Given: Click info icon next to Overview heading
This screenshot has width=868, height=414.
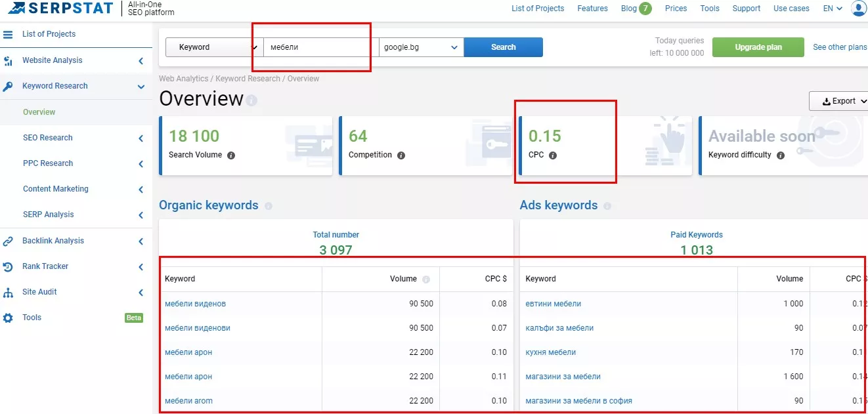Looking at the screenshot, I should coord(251,100).
